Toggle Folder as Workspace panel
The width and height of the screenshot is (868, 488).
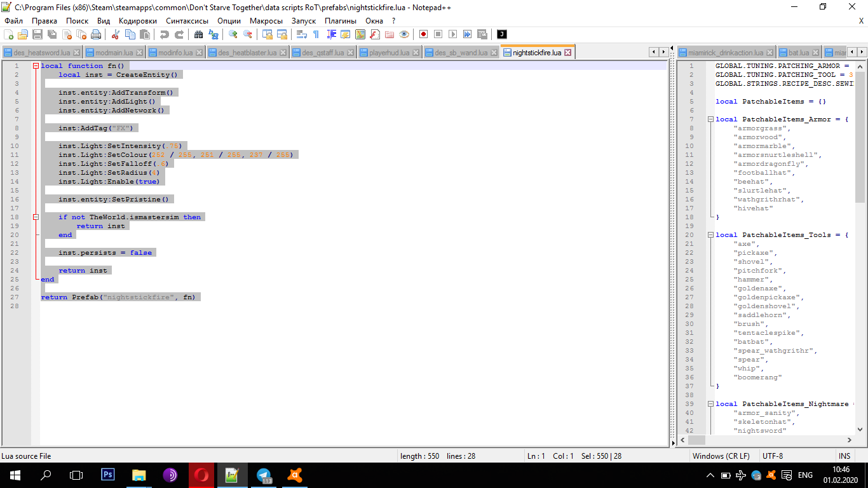coord(389,34)
